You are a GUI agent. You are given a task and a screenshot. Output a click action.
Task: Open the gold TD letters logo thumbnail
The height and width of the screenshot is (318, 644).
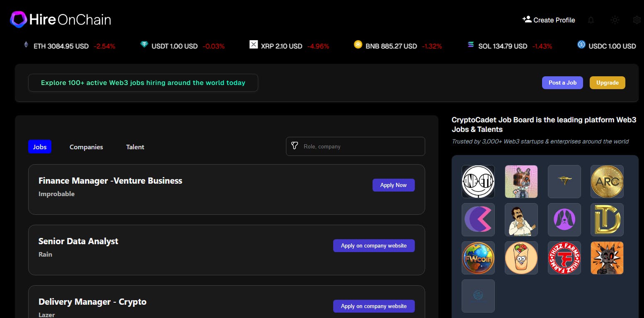(x=607, y=220)
